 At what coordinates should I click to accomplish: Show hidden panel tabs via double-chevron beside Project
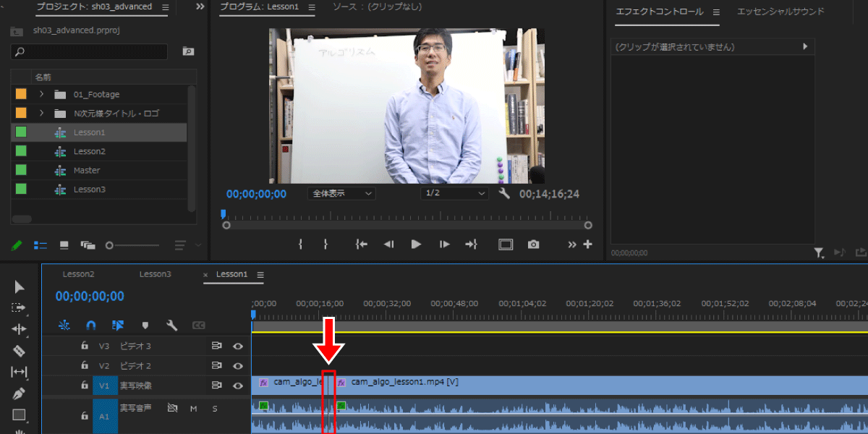200,7
